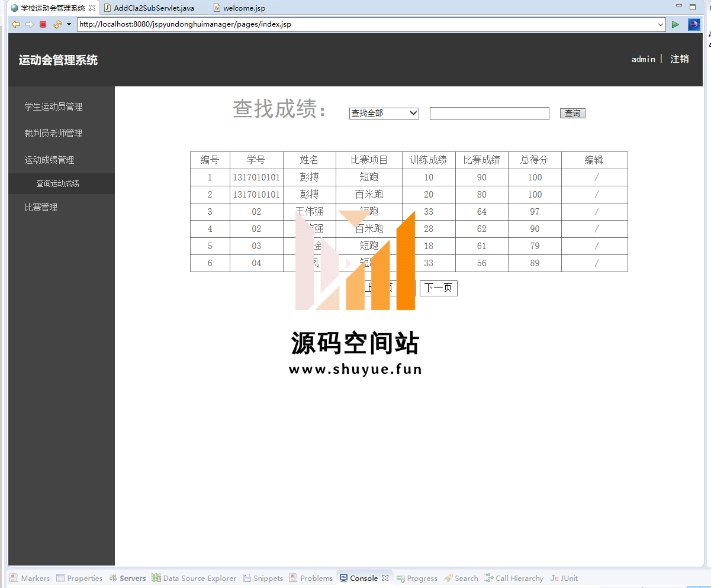This screenshot has height=588, width=711.
Task: Close the Console view with X
Action: [385, 578]
